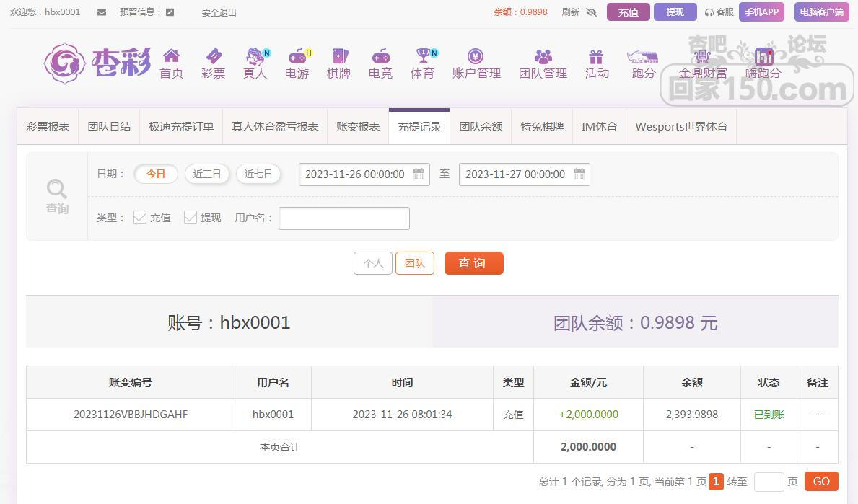This screenshot has height=504, width=858.
Task: Toggle the 提现 type checkbox
Action: pyautogui.click(x=191, y=217)
